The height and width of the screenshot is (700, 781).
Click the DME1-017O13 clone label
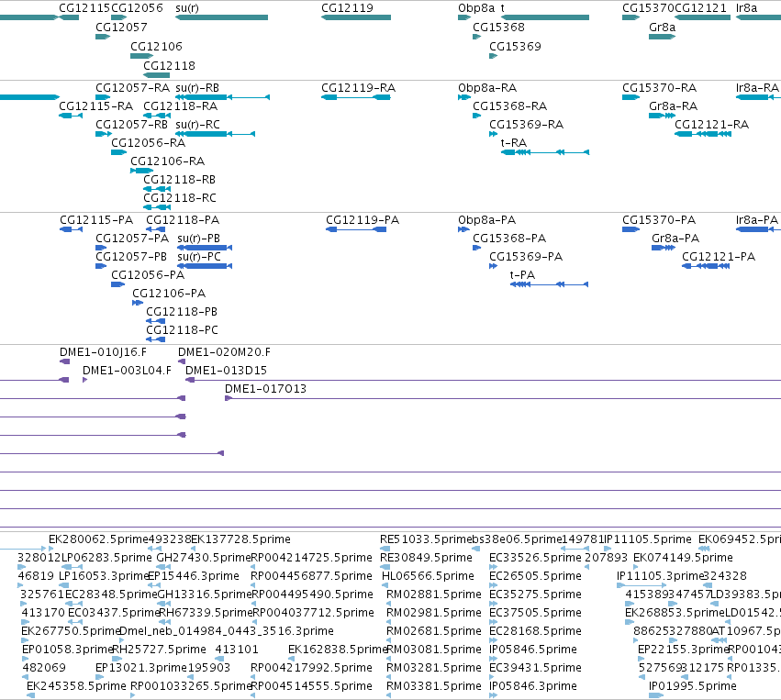point(265,389)
